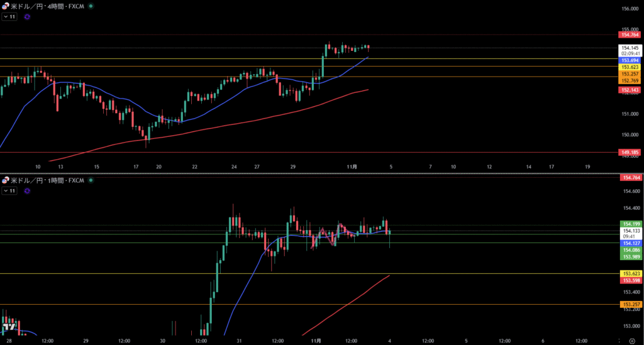
Task: Open time axis settings gear at bottom right
Action: [x=631, y=340]
